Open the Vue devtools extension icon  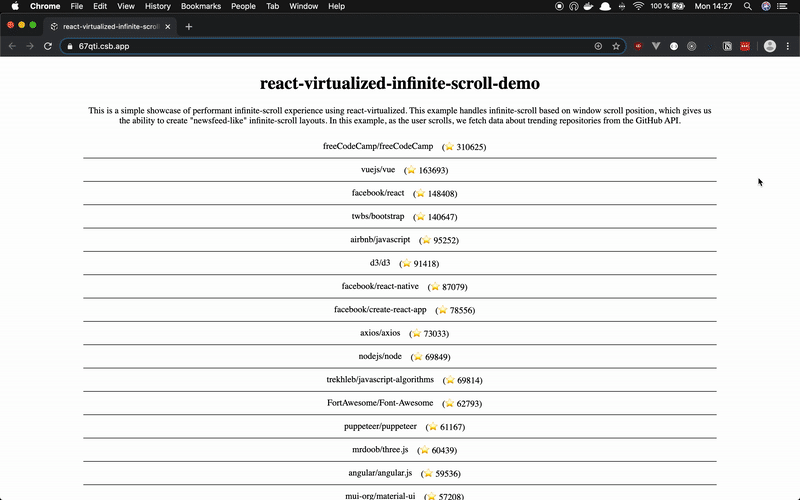[x=656, y=46]
